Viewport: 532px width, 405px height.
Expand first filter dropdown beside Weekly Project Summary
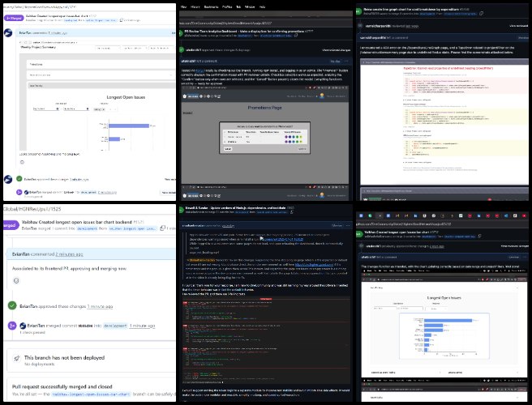108,48
